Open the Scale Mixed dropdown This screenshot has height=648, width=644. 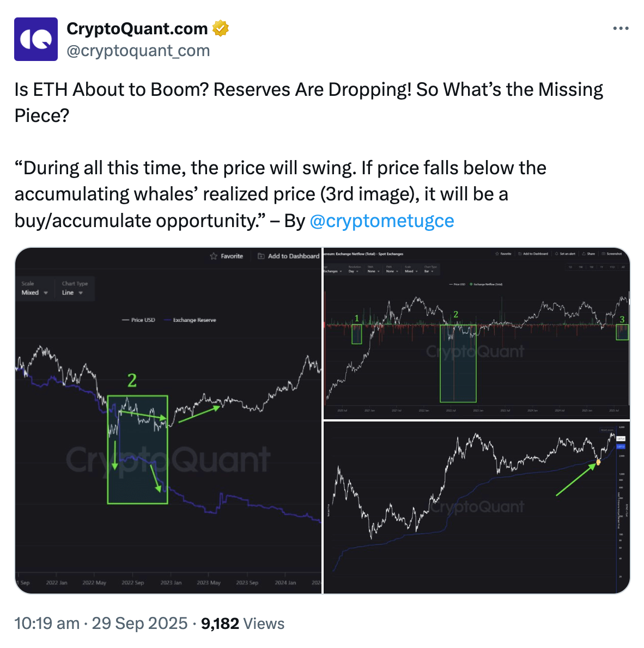[x=35, y=292]
